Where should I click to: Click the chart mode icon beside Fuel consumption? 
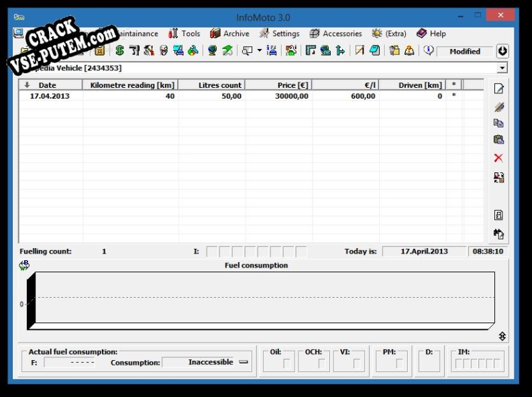tap(24, 265)
